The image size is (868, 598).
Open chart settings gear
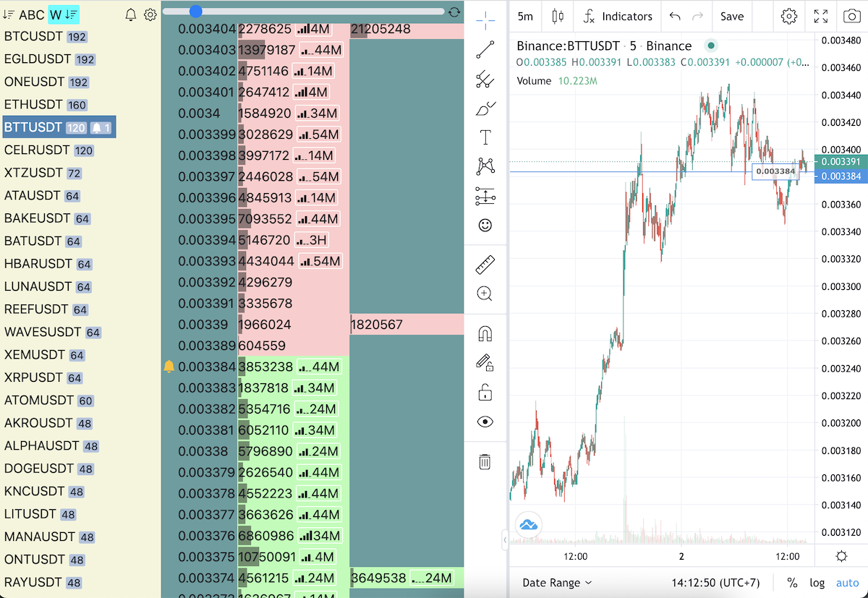pyautogui.click(x=789, y=16)
